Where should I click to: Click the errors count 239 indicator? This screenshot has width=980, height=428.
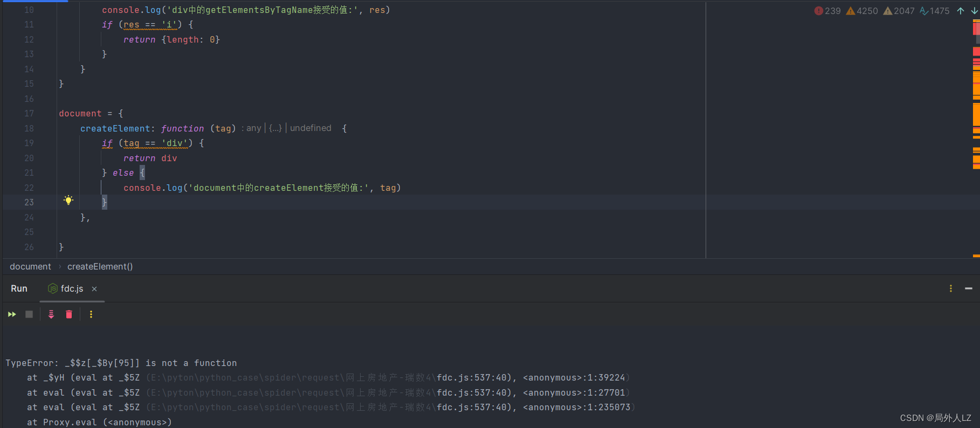[x=827, y=11]
